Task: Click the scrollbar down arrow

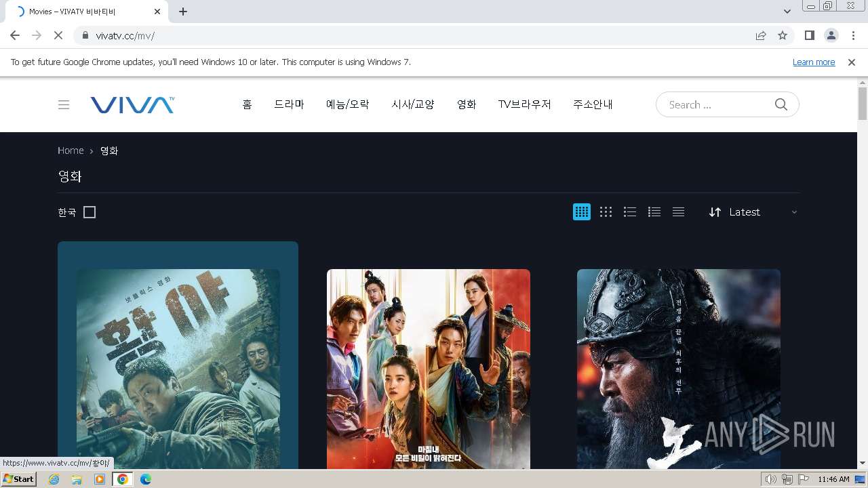Action: (x=863, y=464)
